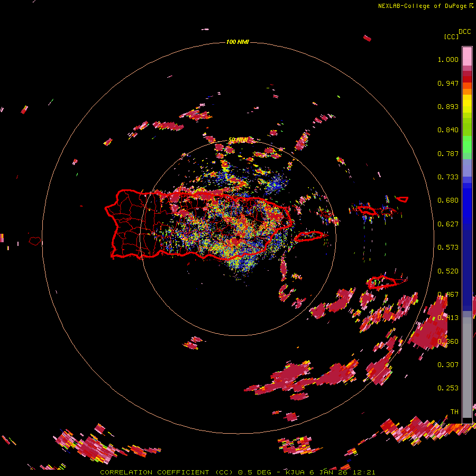Click the 0.787 scale value
Image resolution: width=476 pixels, height=476 pixels.
click(x=448, y=153)
